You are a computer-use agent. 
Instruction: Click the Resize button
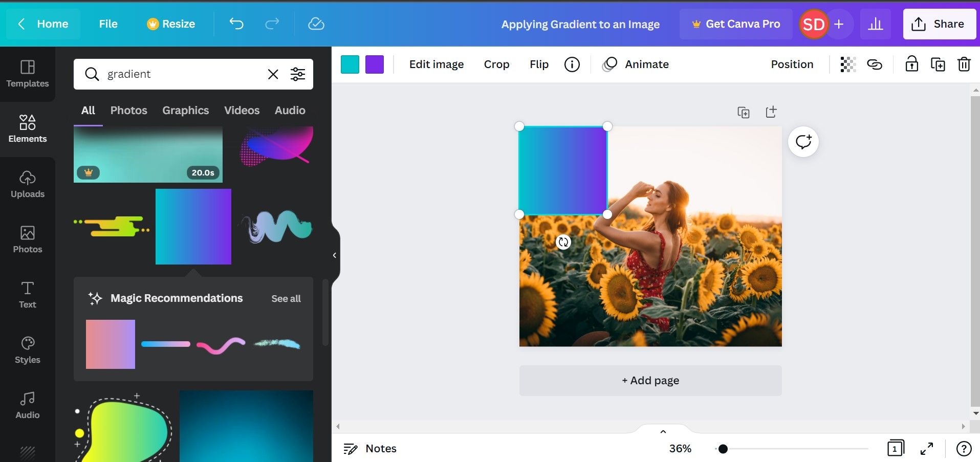(x=171, y=24)
